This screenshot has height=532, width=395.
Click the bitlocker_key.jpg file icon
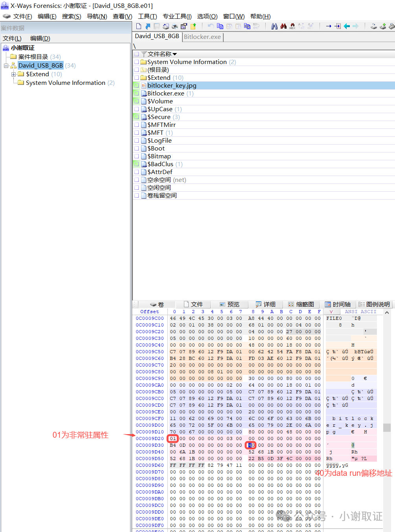(144, 86)
